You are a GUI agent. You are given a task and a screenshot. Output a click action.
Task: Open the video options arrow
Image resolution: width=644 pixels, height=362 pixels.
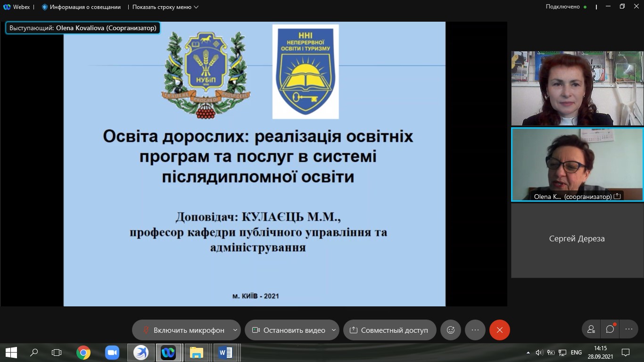coord(334,330)
